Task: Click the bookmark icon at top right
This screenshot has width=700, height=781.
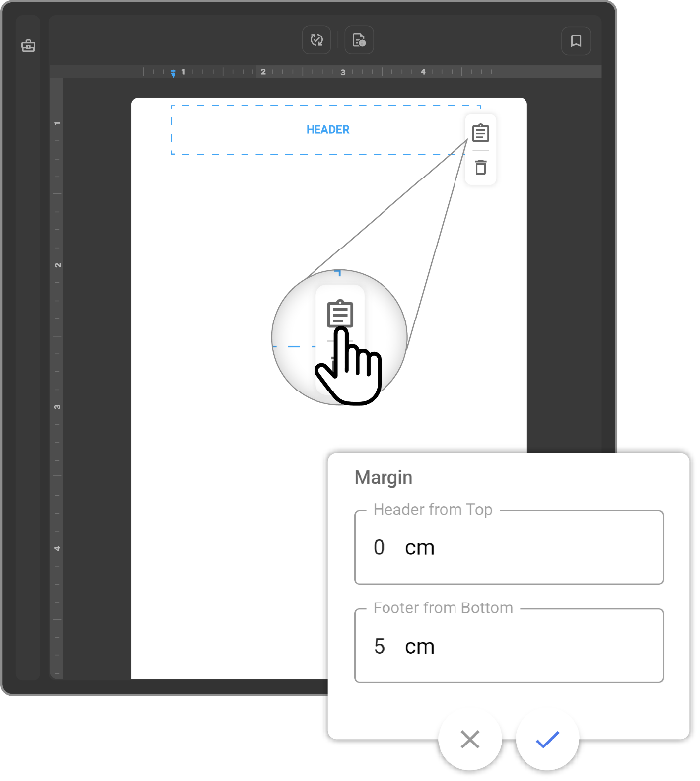Action: [x=576, y=40]
